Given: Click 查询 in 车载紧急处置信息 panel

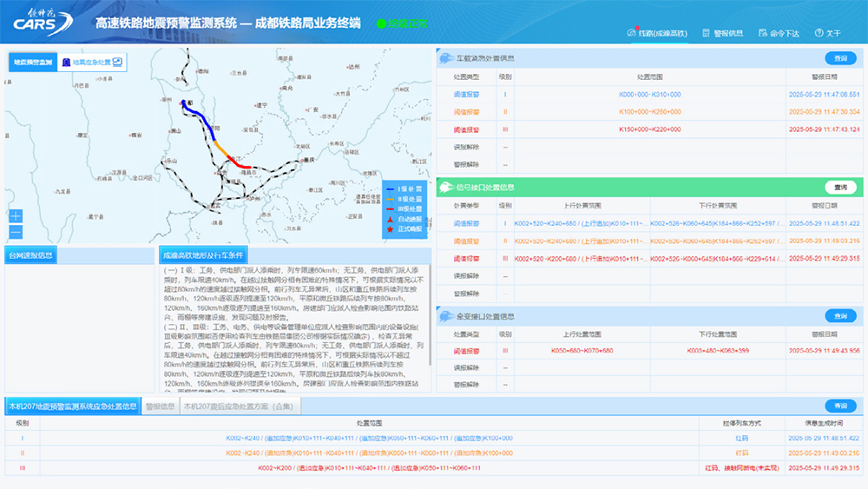Looking at the screenshot, I should tap(840, 59).
